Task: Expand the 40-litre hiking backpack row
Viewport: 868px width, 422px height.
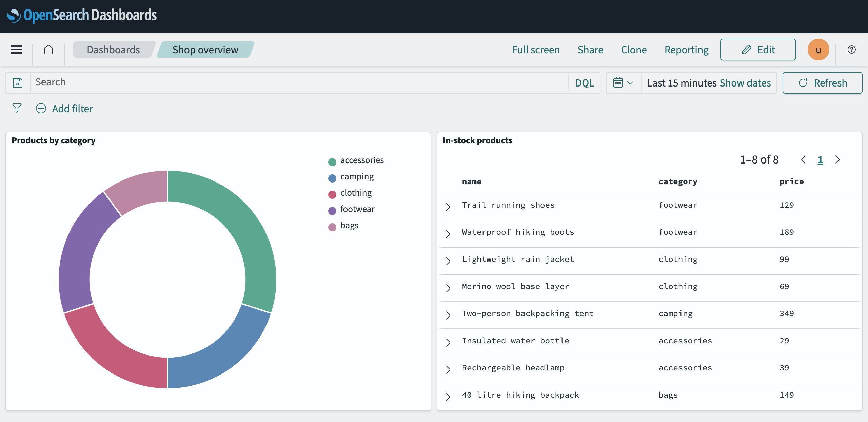Action: [x=448, y=397]
